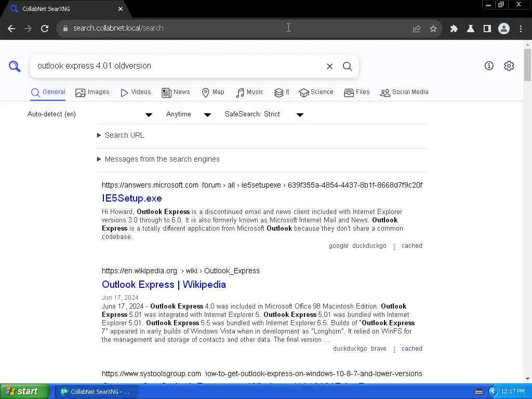Bookmark this page with the star icon
The image size is (532, 399).
pos(433,29)
